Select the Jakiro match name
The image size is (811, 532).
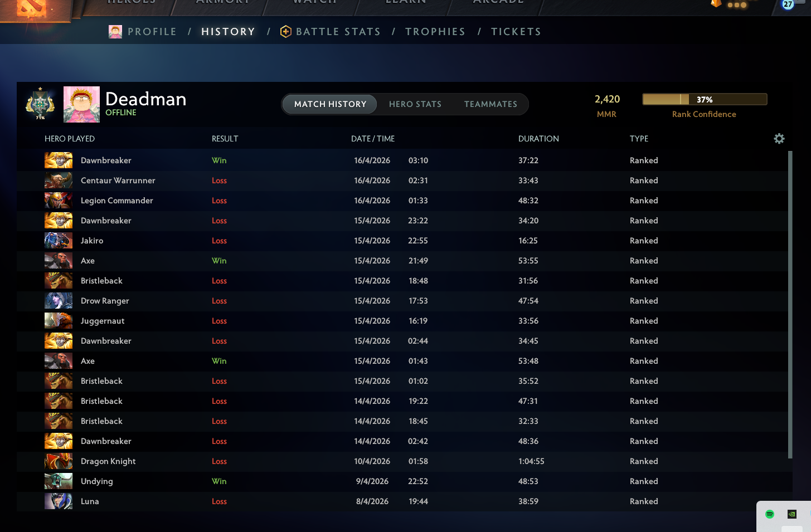[x=92, y=241]
